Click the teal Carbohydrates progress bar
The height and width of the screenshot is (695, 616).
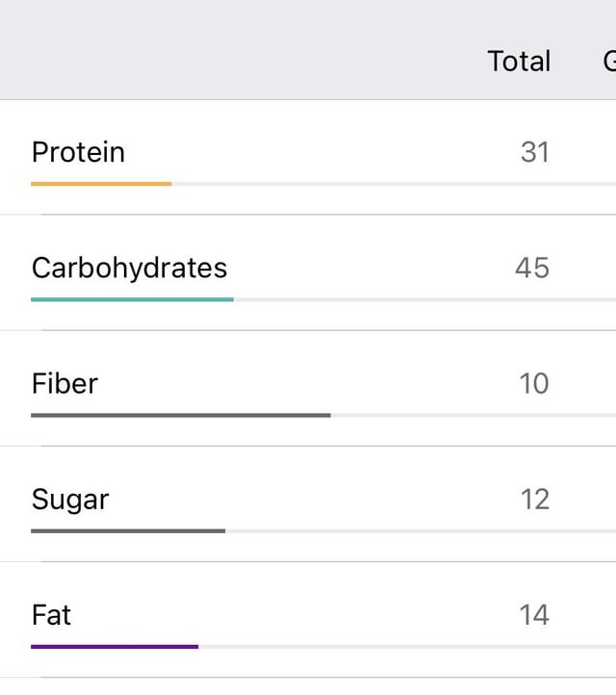pos(132,299)
